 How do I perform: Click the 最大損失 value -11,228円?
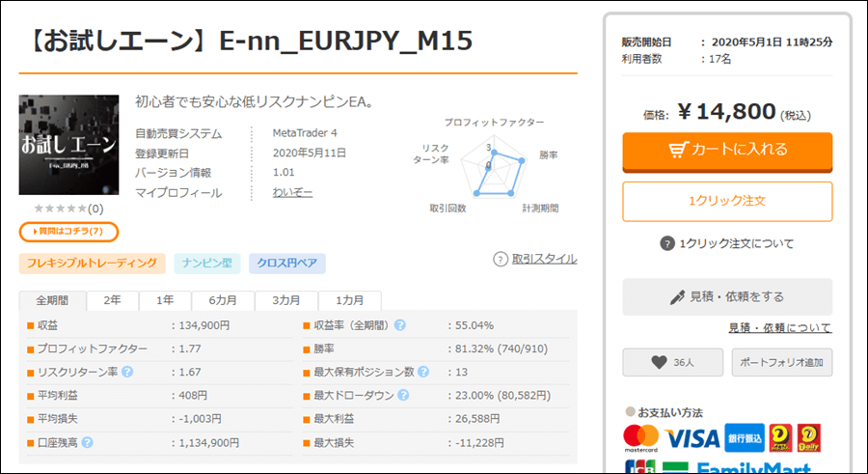(479, 443)
